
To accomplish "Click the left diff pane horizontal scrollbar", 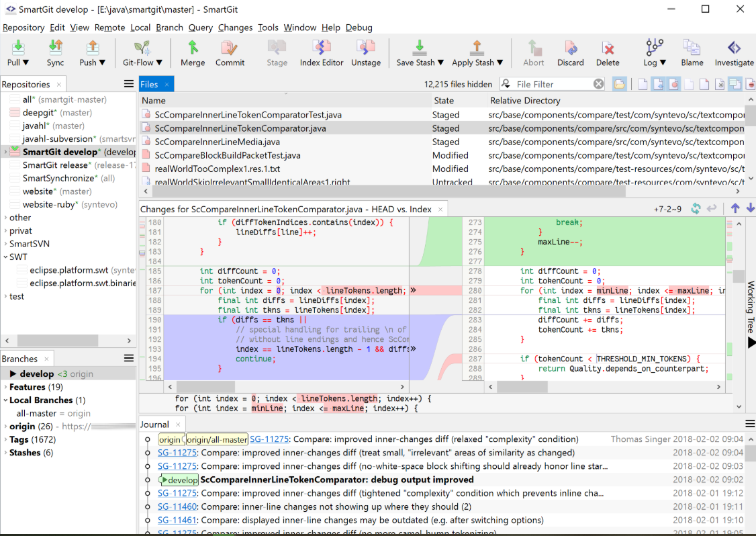I will 205,386.
